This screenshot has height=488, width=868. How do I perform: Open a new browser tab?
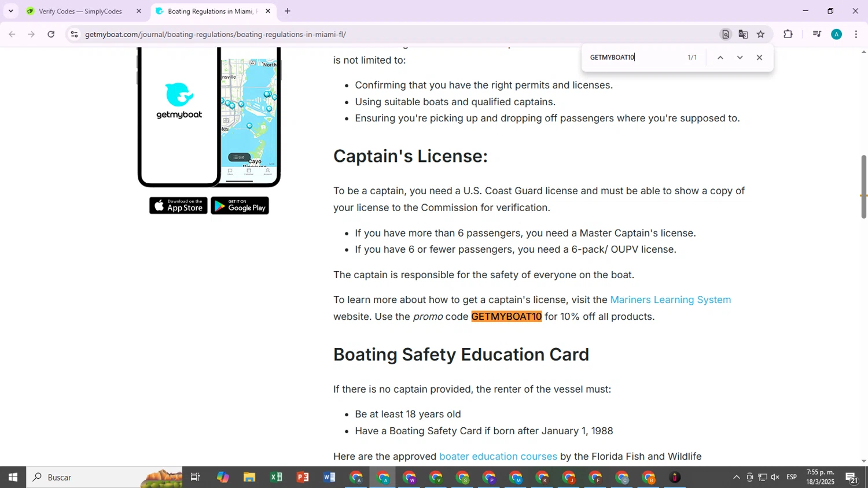point(288,11)
